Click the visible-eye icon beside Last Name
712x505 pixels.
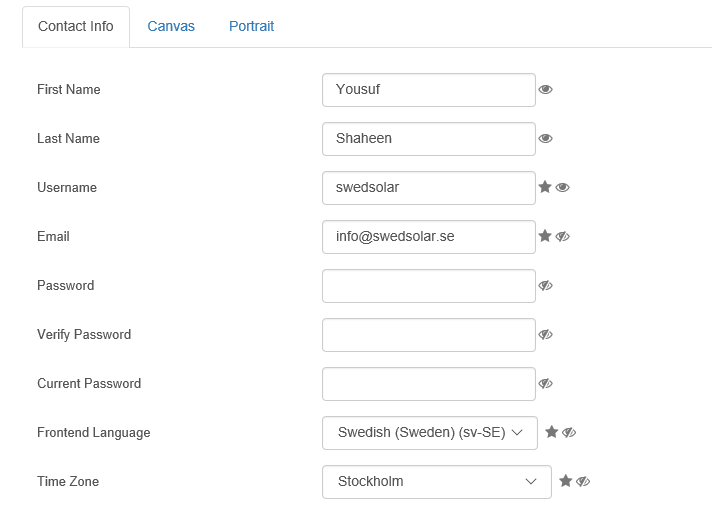coord(545,139)
